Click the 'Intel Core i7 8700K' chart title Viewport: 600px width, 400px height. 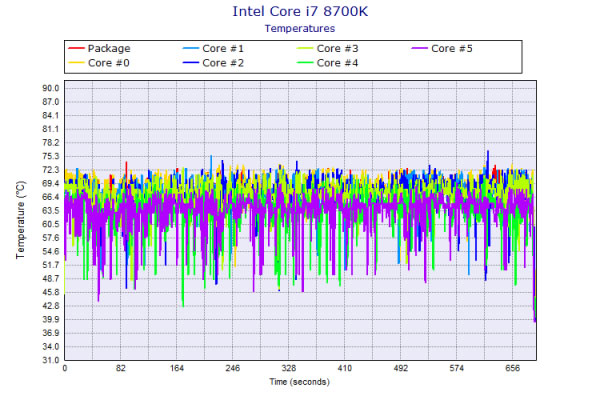tap(300, 11)
